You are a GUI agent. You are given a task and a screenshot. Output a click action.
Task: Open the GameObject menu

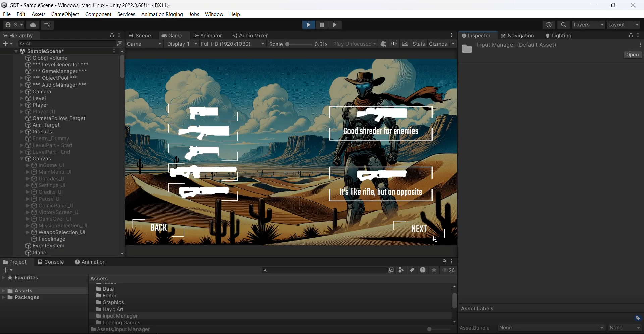65,14
